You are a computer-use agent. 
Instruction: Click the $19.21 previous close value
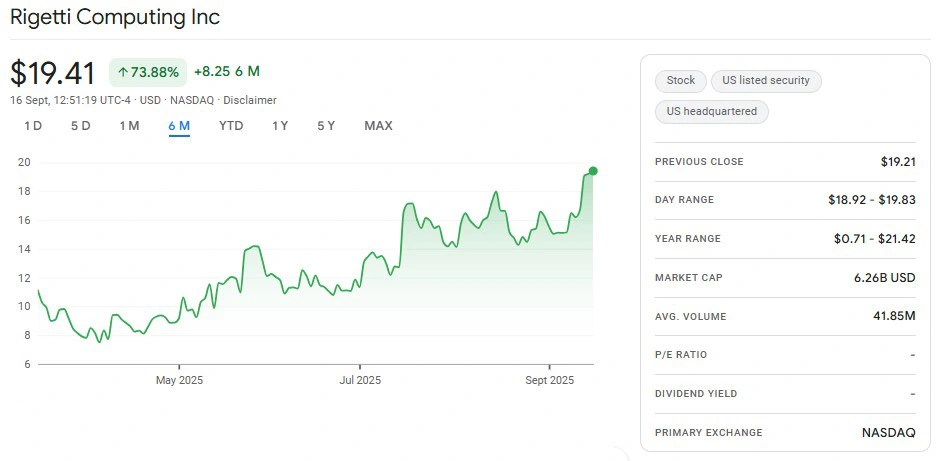(898, 161)
